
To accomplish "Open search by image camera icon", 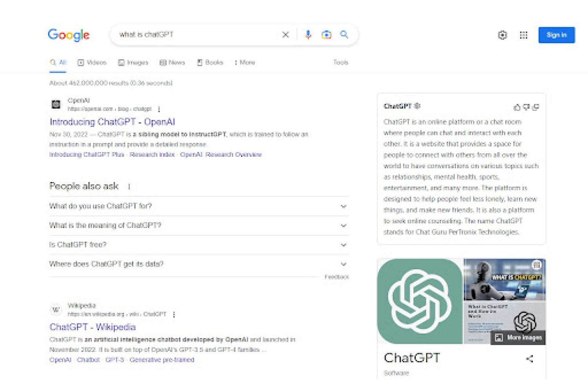I will point(326,35).
